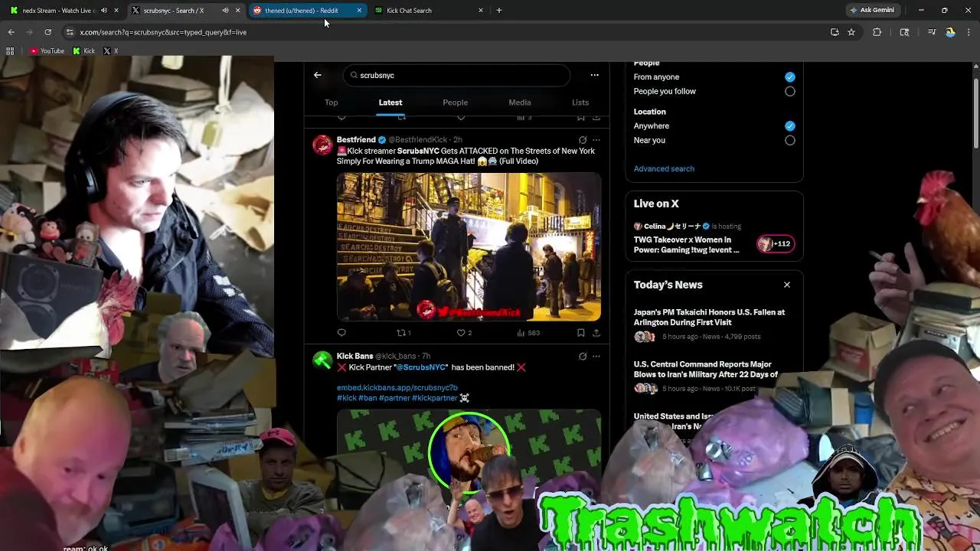Open Bestfriend display name
The width and height of the screenshot is (980, 551).
(356, 140)
